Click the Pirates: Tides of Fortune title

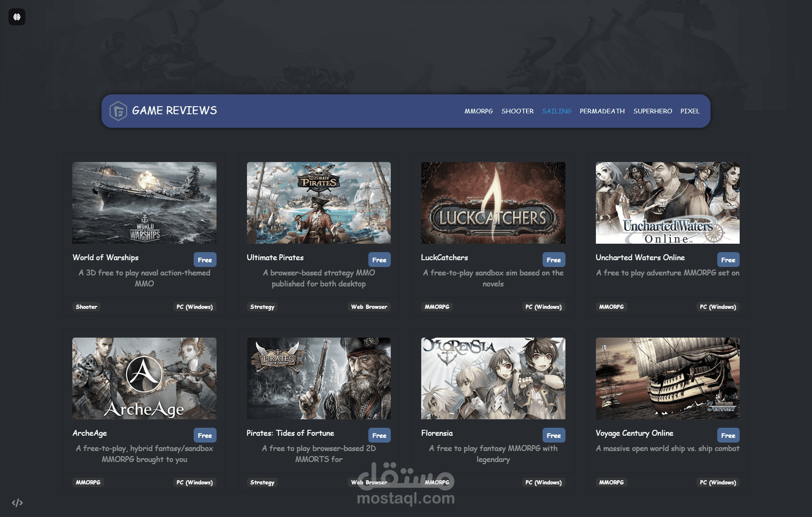[290, 433]
